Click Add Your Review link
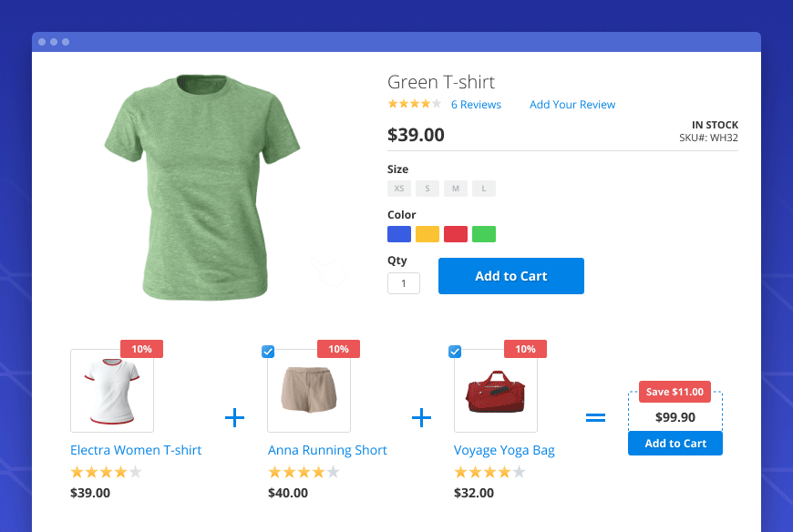The height and width of the screenshot is (532, 793). (572, 105)
